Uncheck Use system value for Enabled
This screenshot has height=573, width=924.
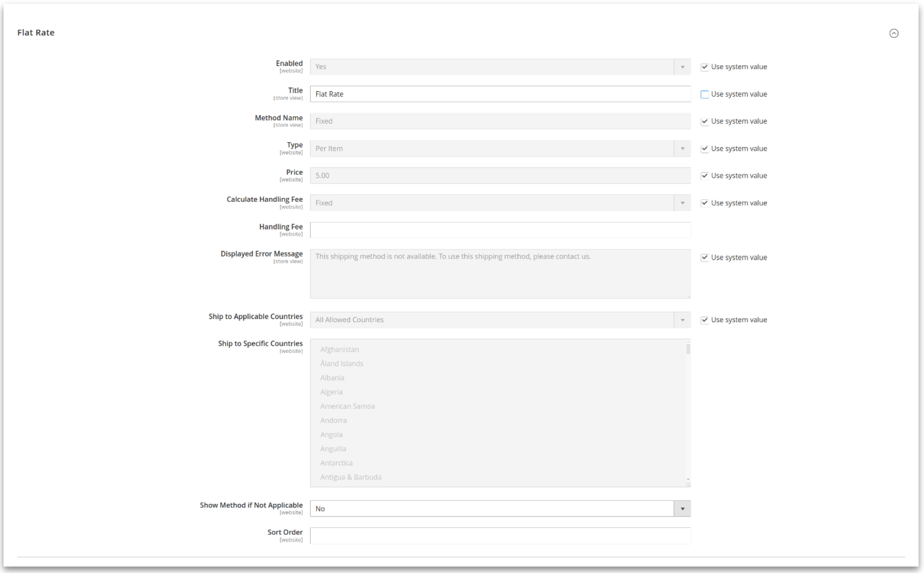(704, 67)
